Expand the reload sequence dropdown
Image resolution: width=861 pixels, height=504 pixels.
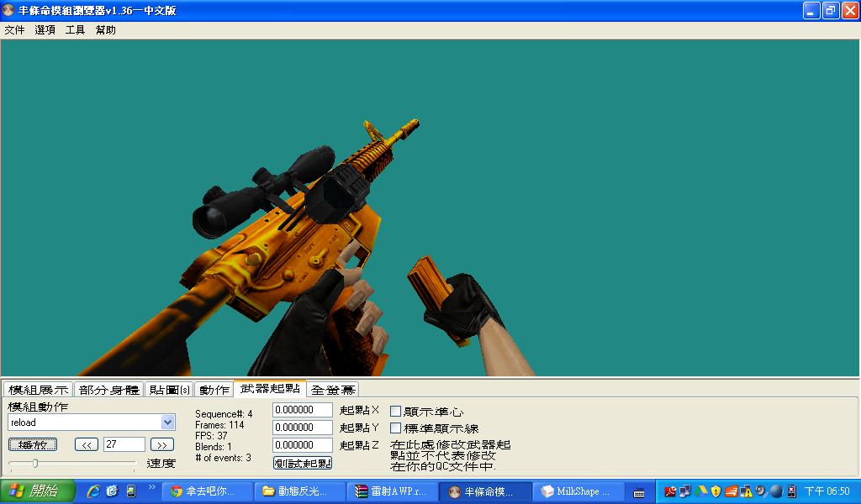pyautogui.click(x=168, y=423)
